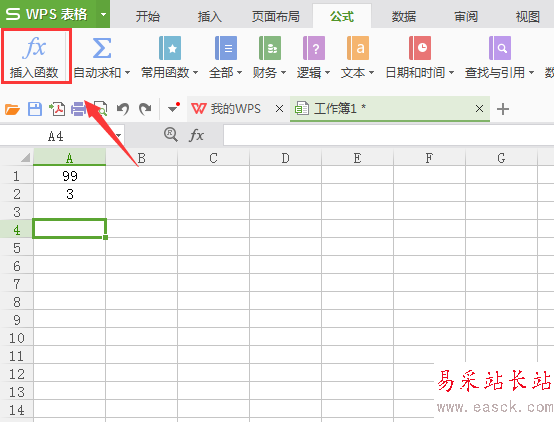Add a new document tab with plus button

503,109
